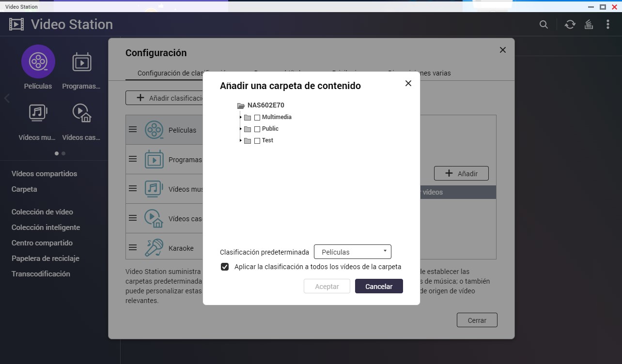This screenshot has height=364, width=622.
Task: Click the refresh sync icon
Action: (570, 25)
